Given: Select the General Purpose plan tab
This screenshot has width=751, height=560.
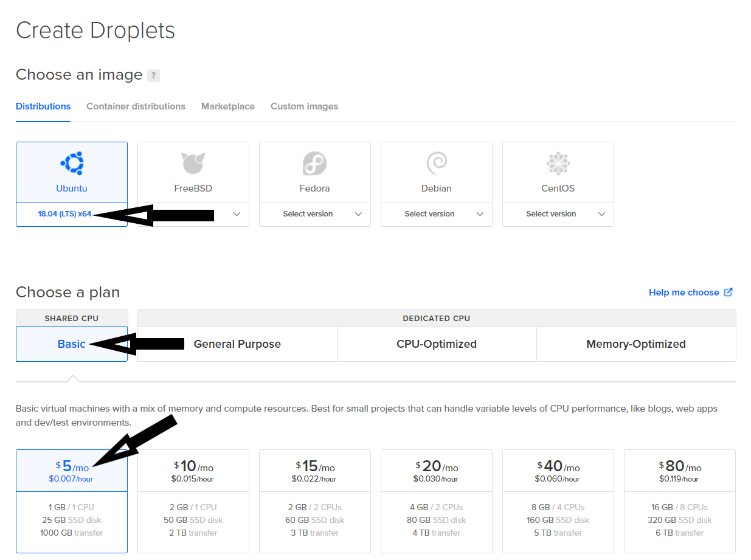Looking at the screenshot, I should click(237, 344).
